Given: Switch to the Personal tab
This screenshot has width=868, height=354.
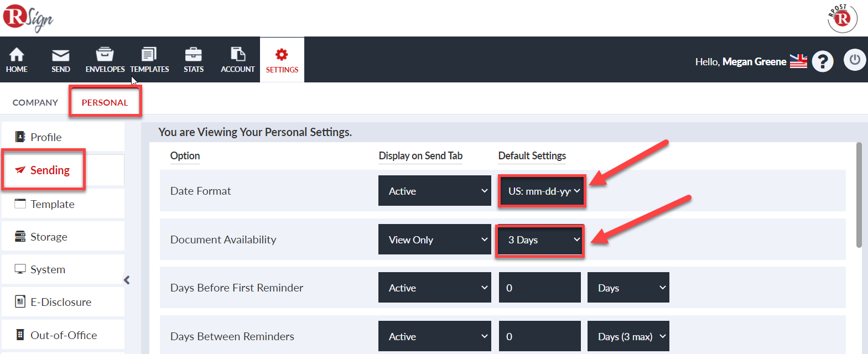Looking at the screenshot, I should coord(105,102).
